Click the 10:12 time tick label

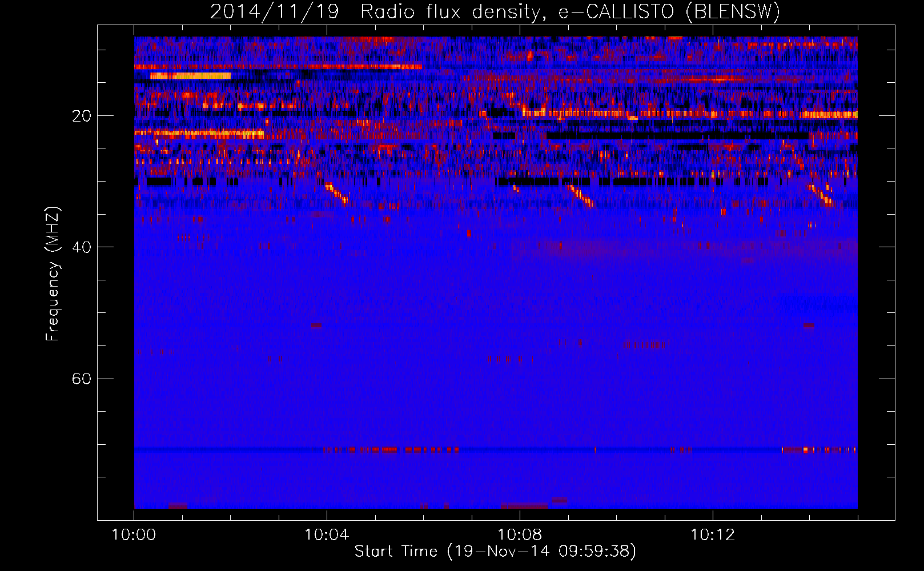pos(713,535)
